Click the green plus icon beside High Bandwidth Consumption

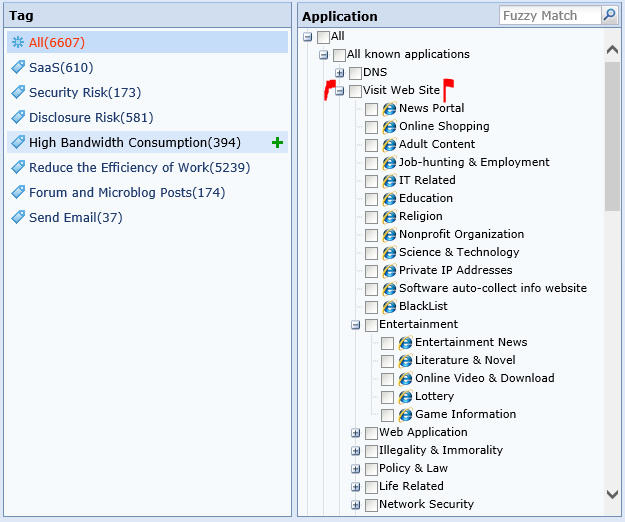click(x=277, y=142)
